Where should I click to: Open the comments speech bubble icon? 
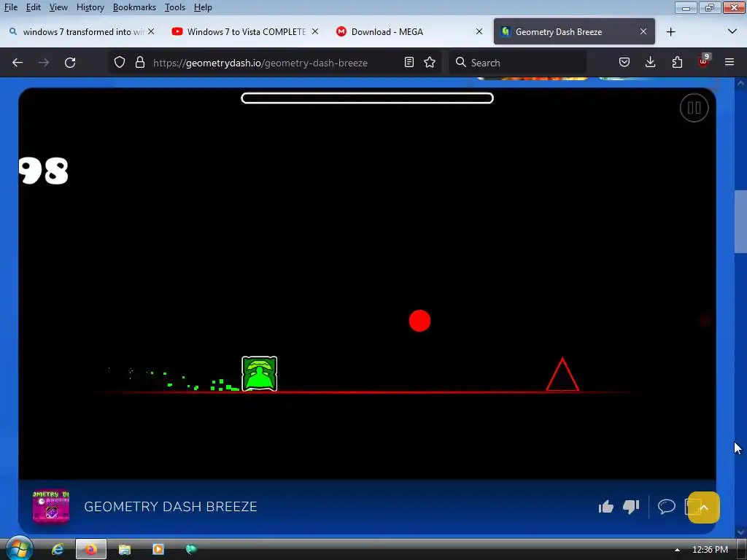tap(667, 506)
